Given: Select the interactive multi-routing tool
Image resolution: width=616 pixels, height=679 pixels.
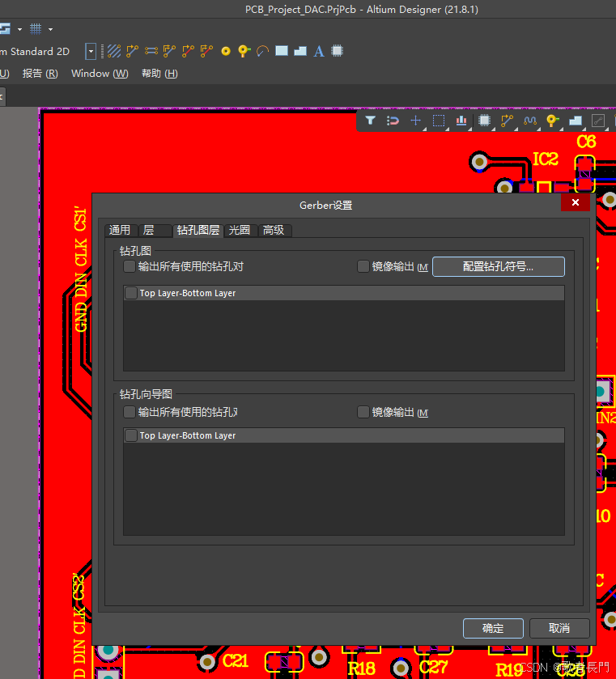Looking at the screenshot, I should pyautogui.click(x=169, y=51).
